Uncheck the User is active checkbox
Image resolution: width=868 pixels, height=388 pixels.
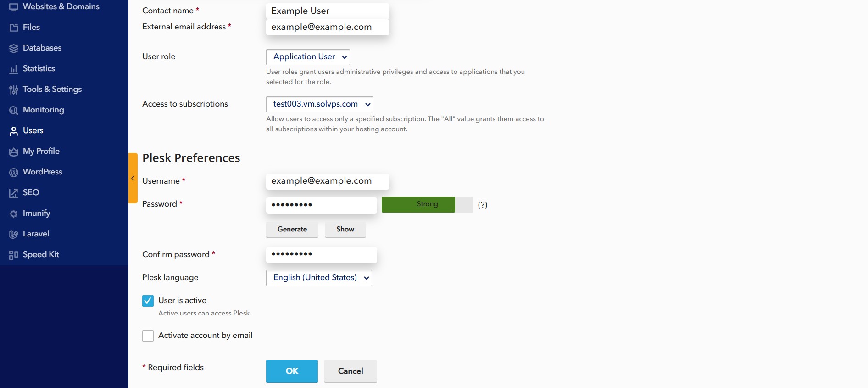(148, 301)
